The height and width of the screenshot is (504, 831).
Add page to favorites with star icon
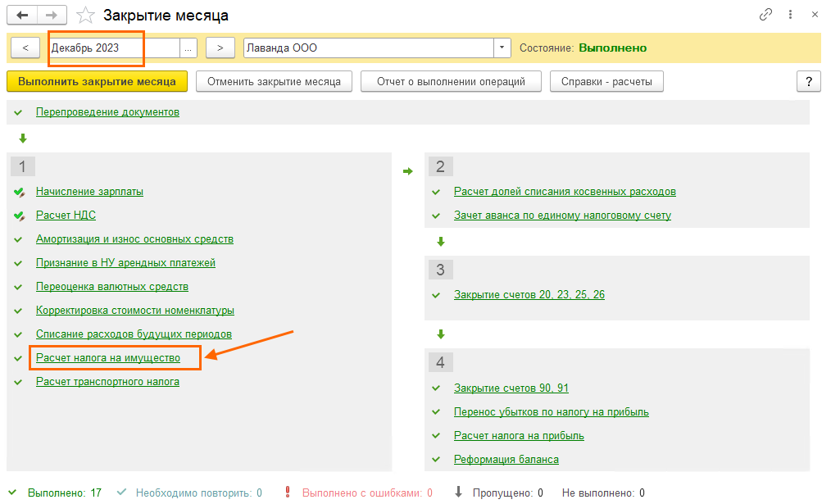pos(85,15)
